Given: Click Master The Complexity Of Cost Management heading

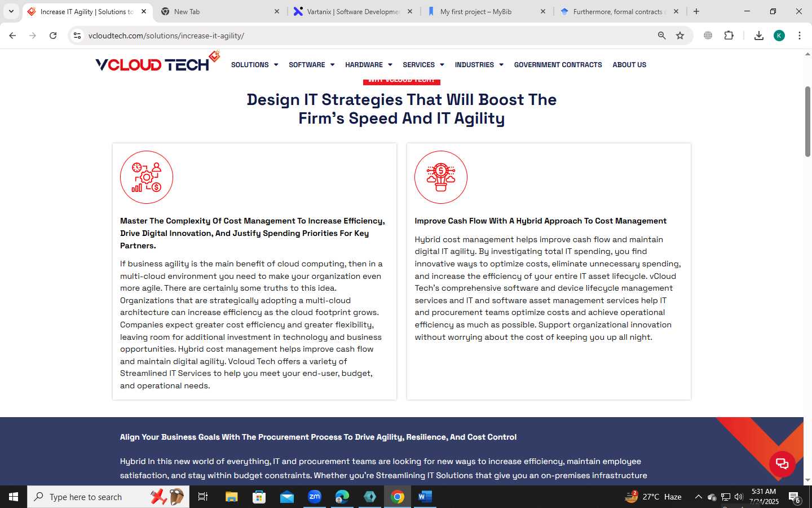Looking at the screenshot, I should coord(253,233).
